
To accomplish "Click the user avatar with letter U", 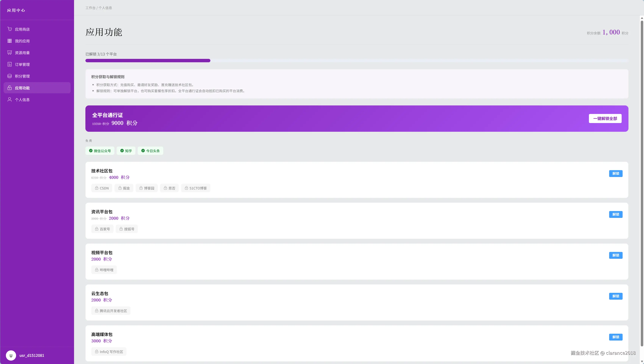I will click(11, 355).
